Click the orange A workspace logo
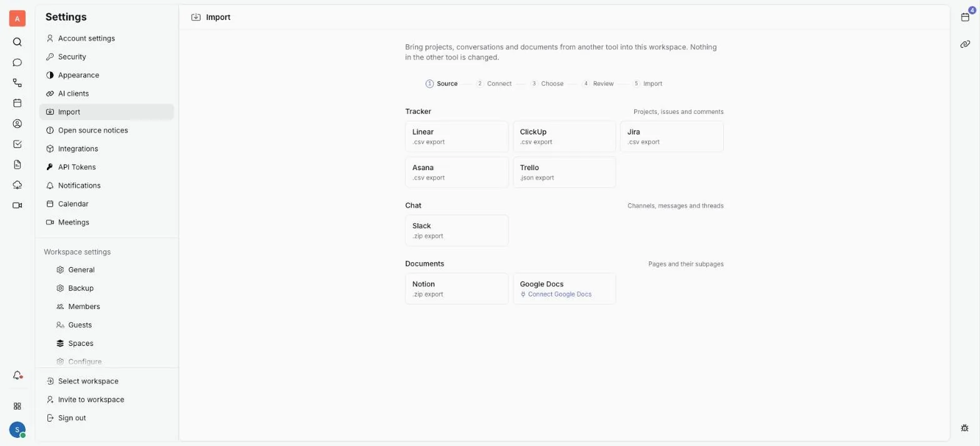The image size is (980, 446). tap(17, 19)
